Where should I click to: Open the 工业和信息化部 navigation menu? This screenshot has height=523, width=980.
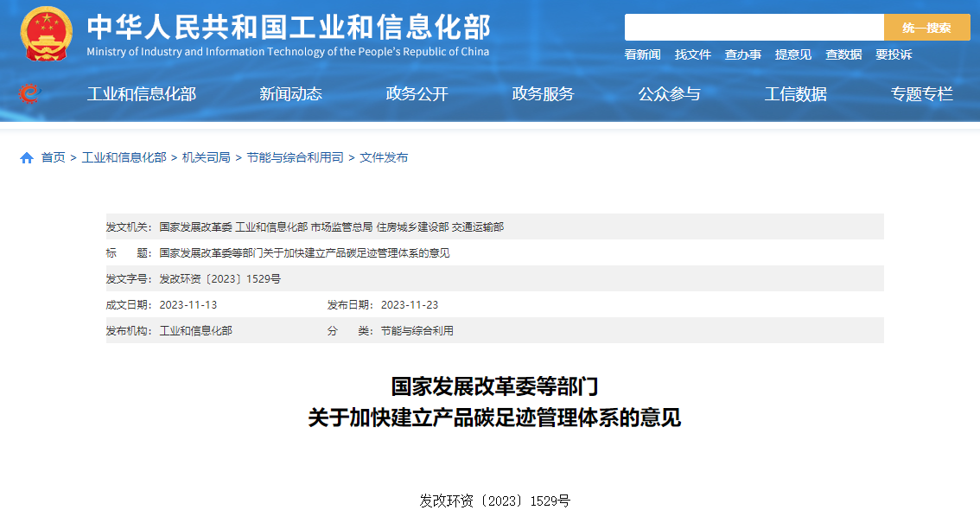[142, 93]
